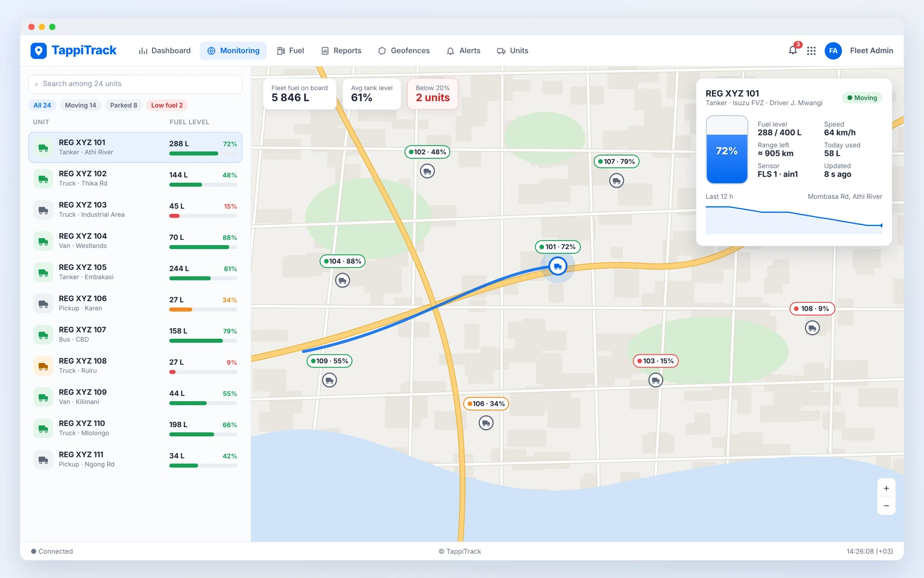Click truck marker for unit 108
Screen dimensions: 924x578
[813, 328]
